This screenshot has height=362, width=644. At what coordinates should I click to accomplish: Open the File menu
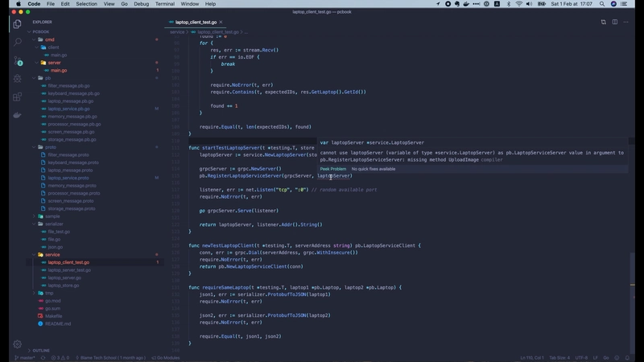(51, 4)
